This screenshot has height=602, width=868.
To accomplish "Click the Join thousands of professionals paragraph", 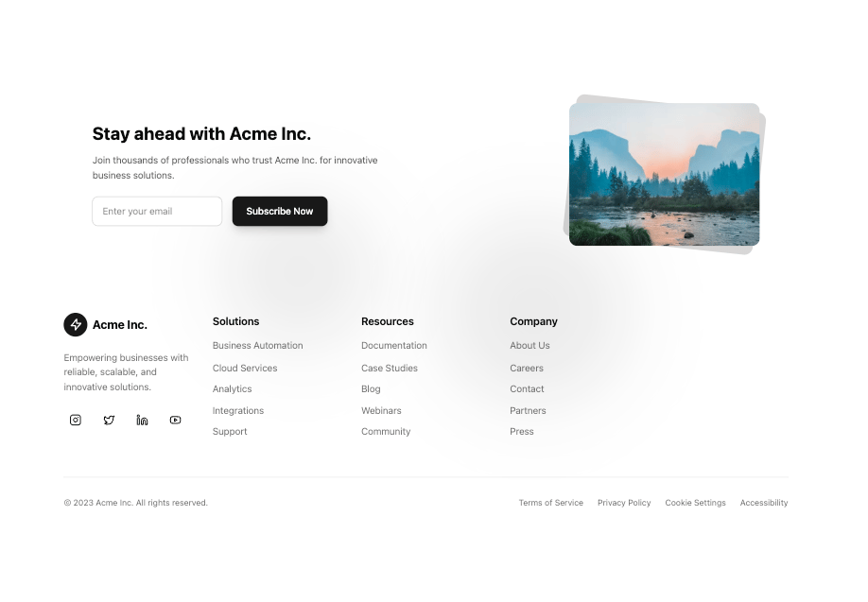I will pyautogui.click(x=234, y=167).
